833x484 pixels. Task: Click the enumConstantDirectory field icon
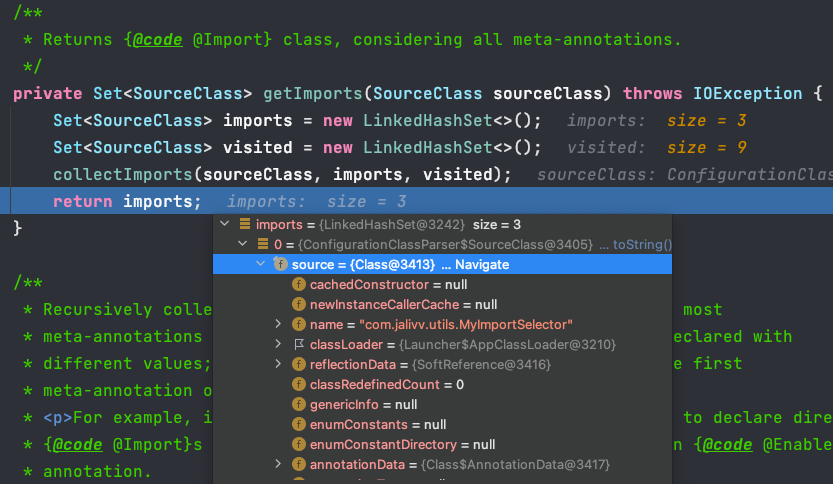[x=299, y=444]
